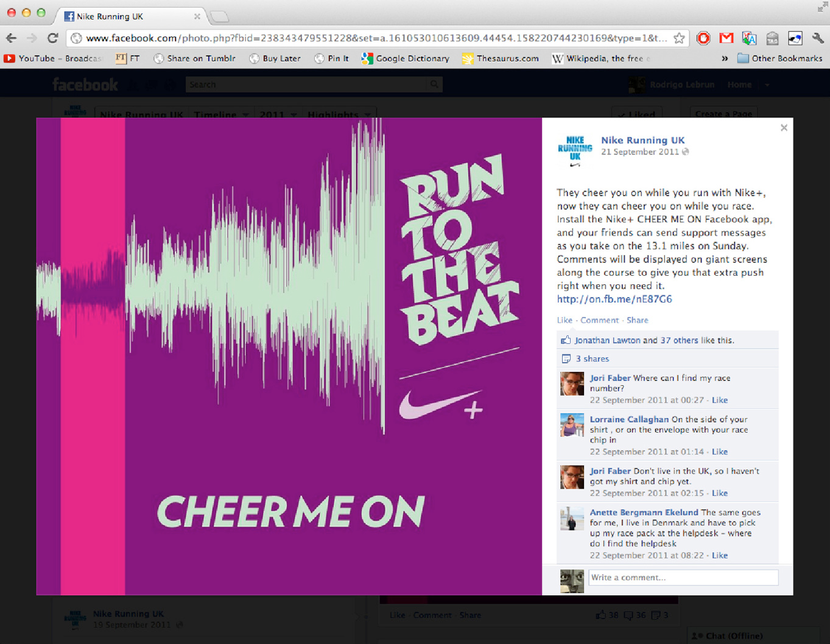
Task: Expand the 2011 year dropdown
Action: [278, 114]
